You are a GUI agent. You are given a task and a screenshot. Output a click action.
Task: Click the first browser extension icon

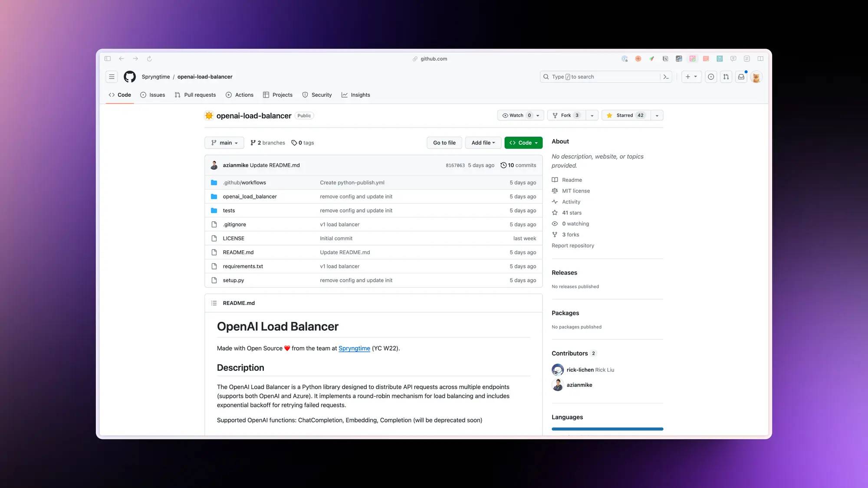pyautogui.click(x=625, y=59)
